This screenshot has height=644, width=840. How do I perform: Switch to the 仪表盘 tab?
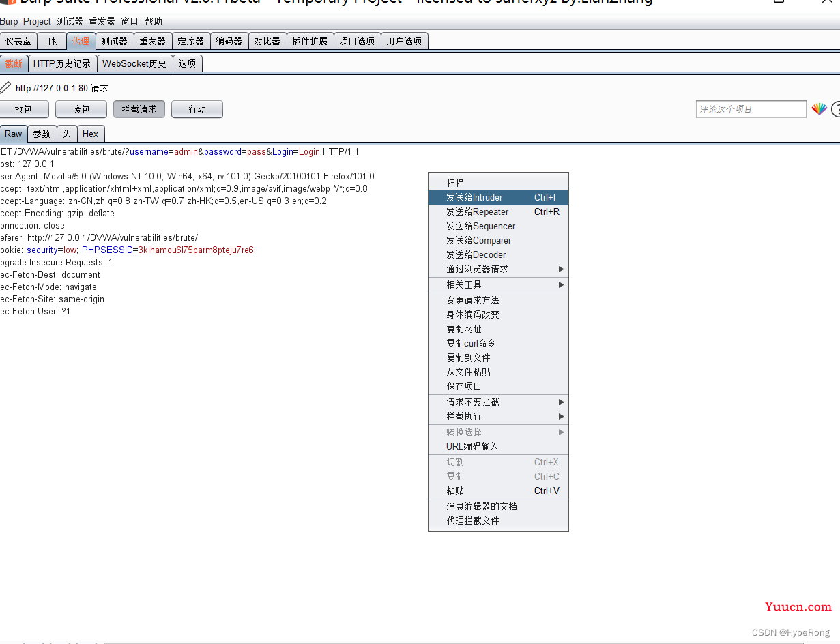click(x=18, y=41)
